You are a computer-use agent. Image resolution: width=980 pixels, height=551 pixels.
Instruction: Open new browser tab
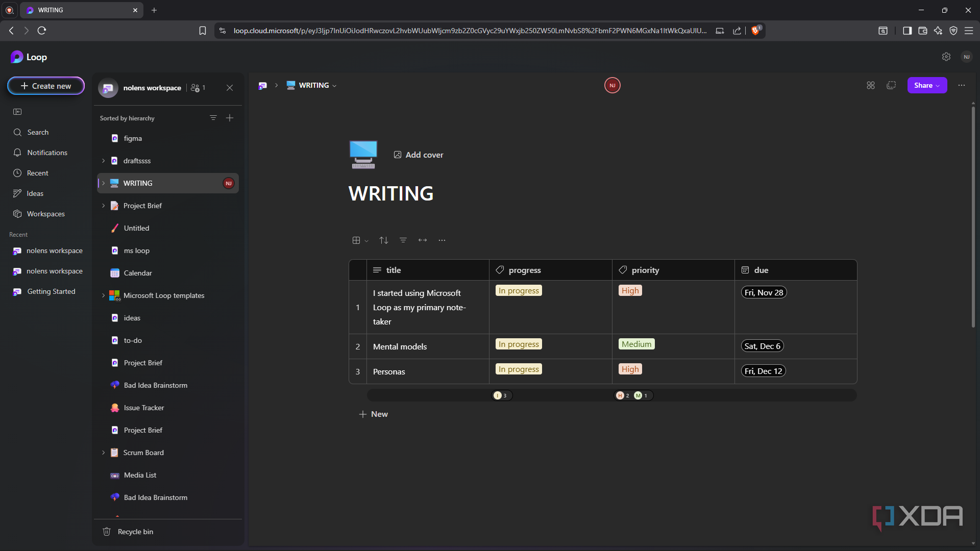click(x=154, y=10)
